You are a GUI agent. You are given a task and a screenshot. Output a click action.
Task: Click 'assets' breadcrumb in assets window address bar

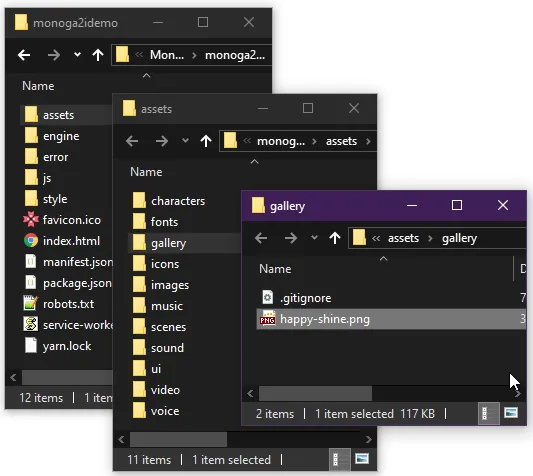(x=341, y=141)
